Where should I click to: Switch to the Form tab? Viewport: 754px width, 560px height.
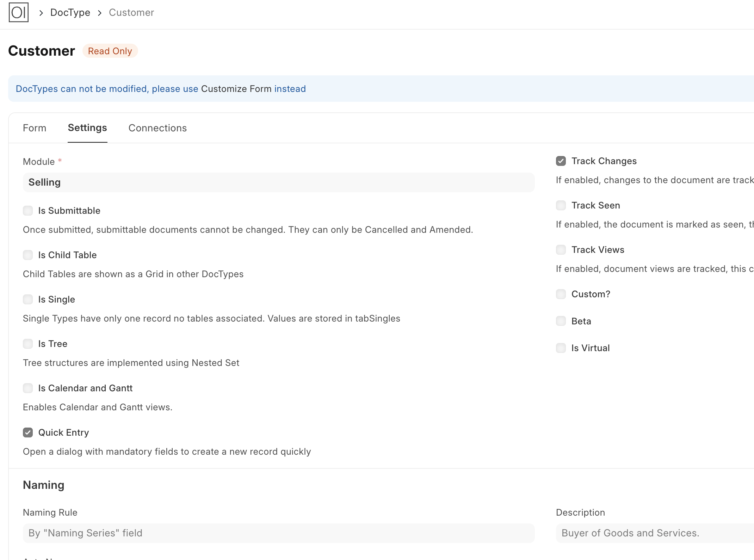coord(35,128)
